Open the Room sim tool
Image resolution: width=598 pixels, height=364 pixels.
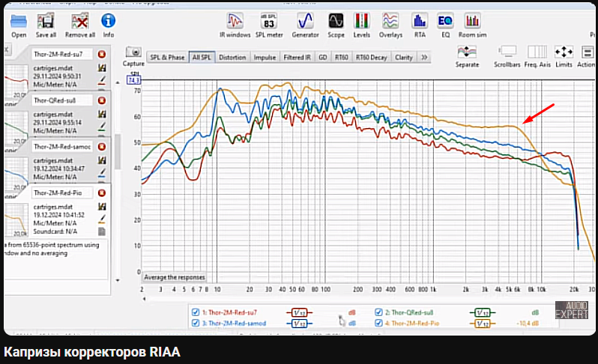coord(472,21)
